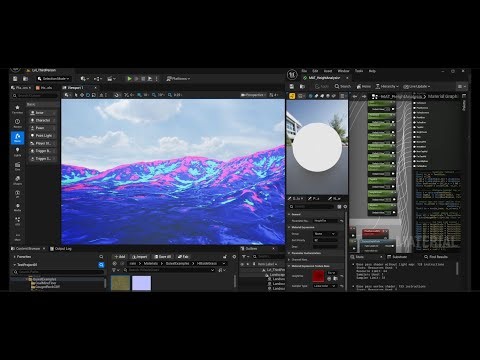Open the Perspective view dropdown
Viewport: 480px width, 360px height.
[254, 95]
